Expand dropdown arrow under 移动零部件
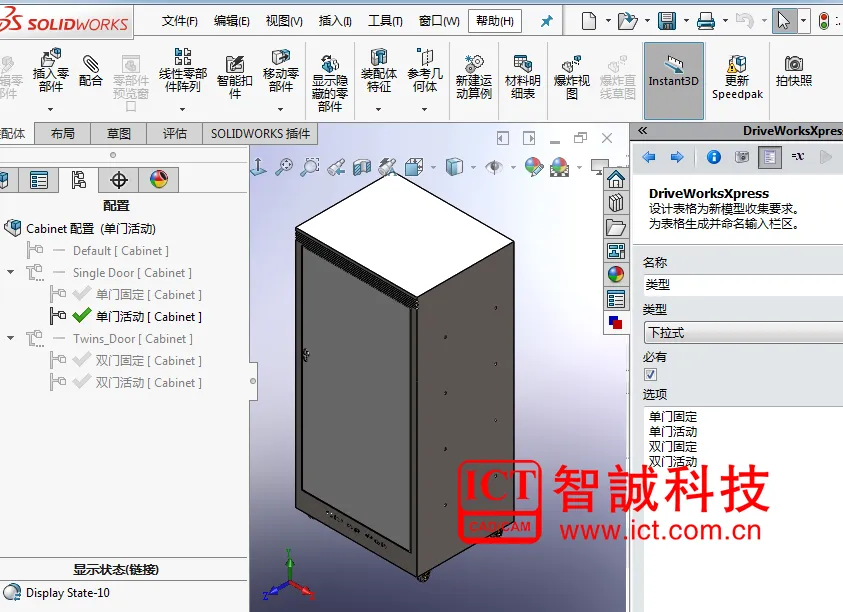This screenshot has height=612, width=843. coord(280,109)
